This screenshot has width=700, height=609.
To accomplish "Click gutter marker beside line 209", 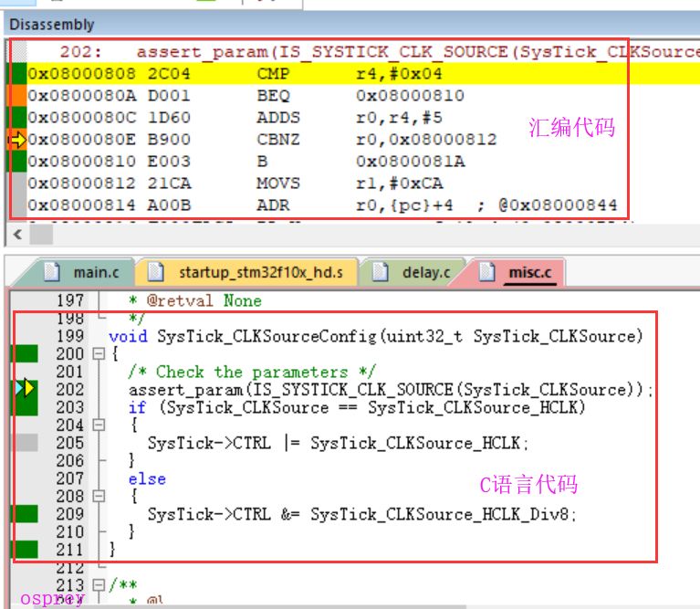I will click(24, 514).
